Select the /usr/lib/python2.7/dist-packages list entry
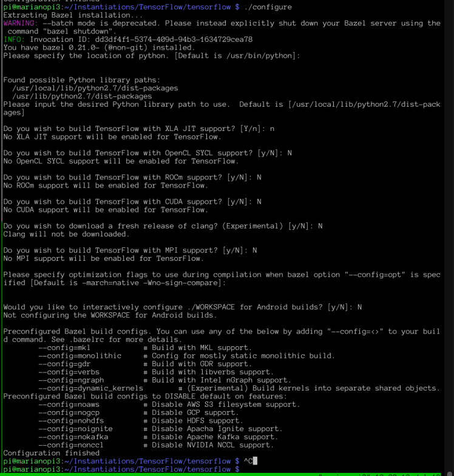The height and width of the screenshot is (476, 454). 82,96
